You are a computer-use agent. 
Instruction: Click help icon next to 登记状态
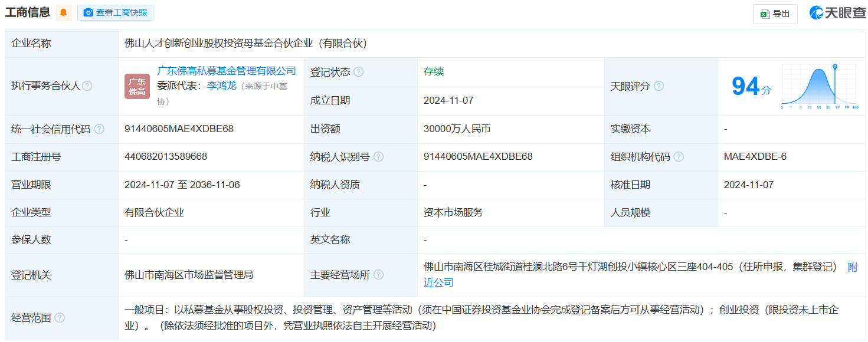tap(358, 72)
